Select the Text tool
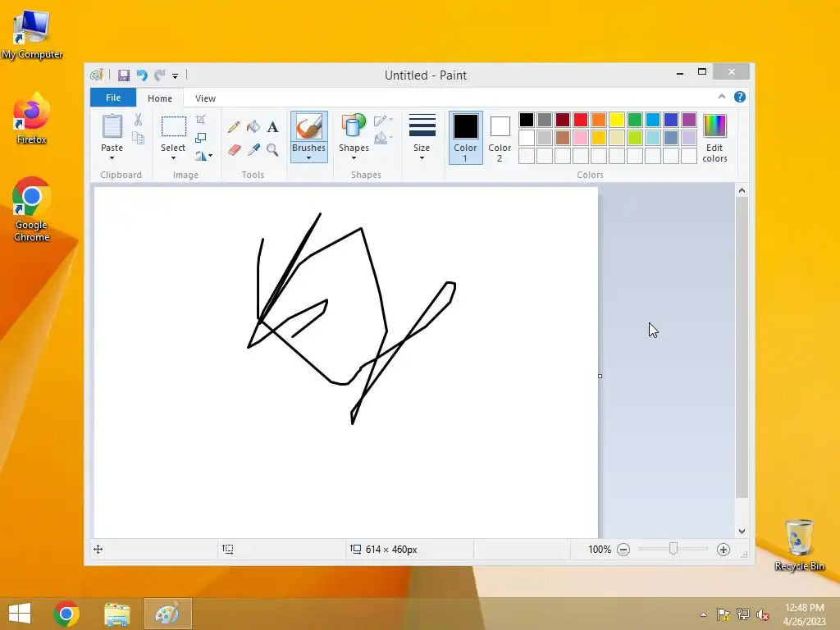This screenshot has height=630, width=840. (x=272, y=127)
